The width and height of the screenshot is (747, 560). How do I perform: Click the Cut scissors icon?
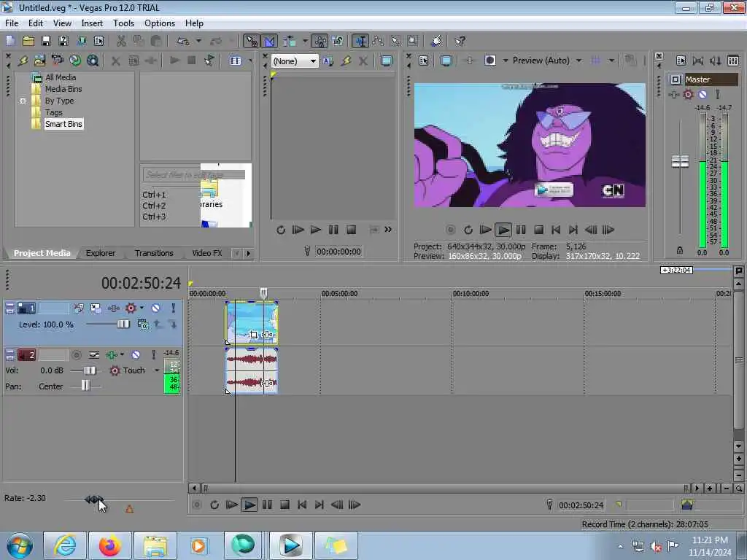click(121, 41)
